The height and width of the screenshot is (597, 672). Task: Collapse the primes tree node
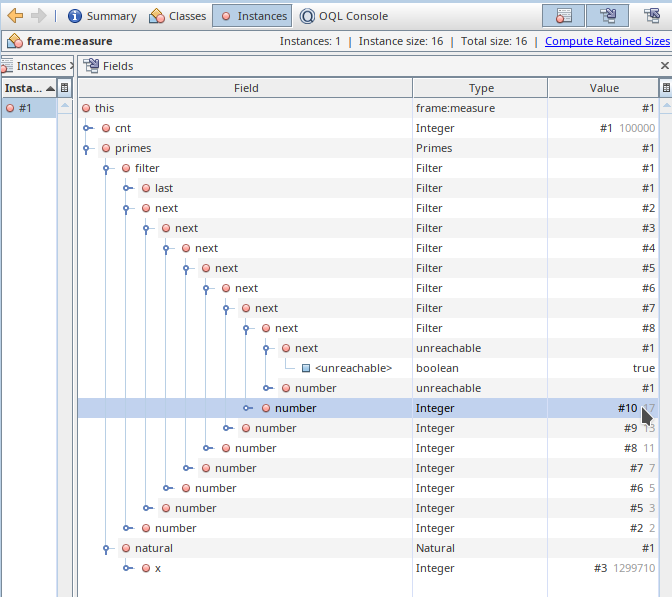click(x=88, y=148)
